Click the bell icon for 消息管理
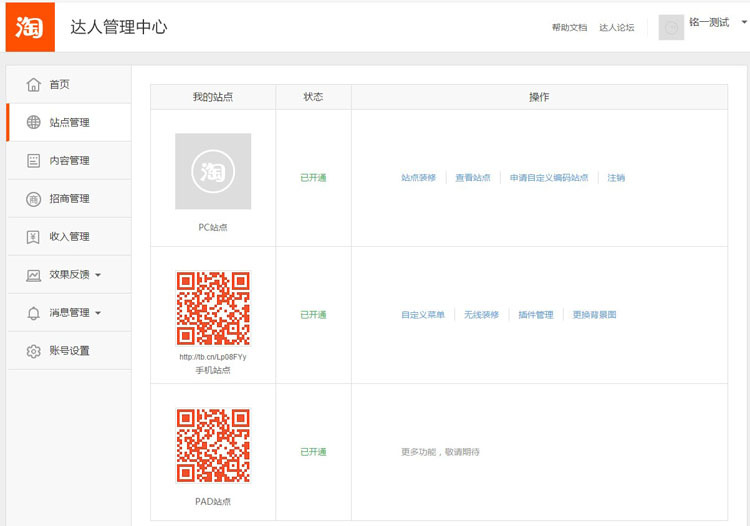The image size is (750, 526). (33, 313)
